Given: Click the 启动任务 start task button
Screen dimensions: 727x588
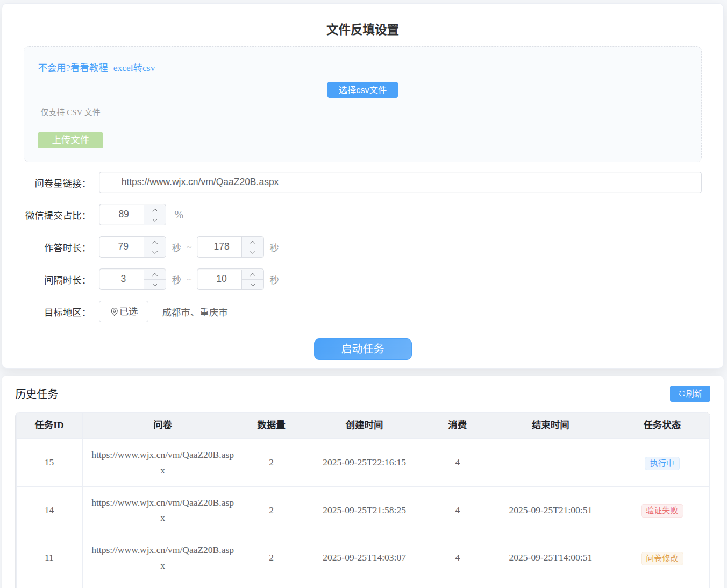Looking at the screenshot, I should pyautogui.click(x=362, y=349).
